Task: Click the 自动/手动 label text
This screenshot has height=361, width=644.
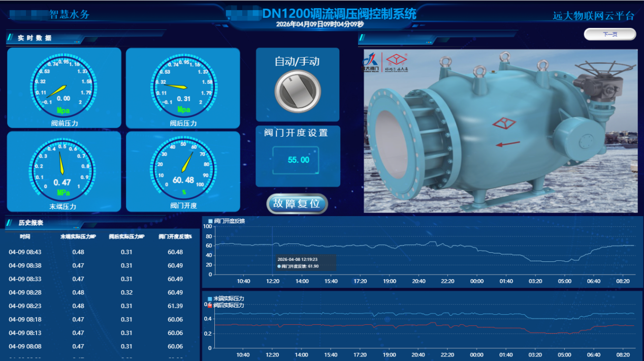Action: click(x=297, y=62)
